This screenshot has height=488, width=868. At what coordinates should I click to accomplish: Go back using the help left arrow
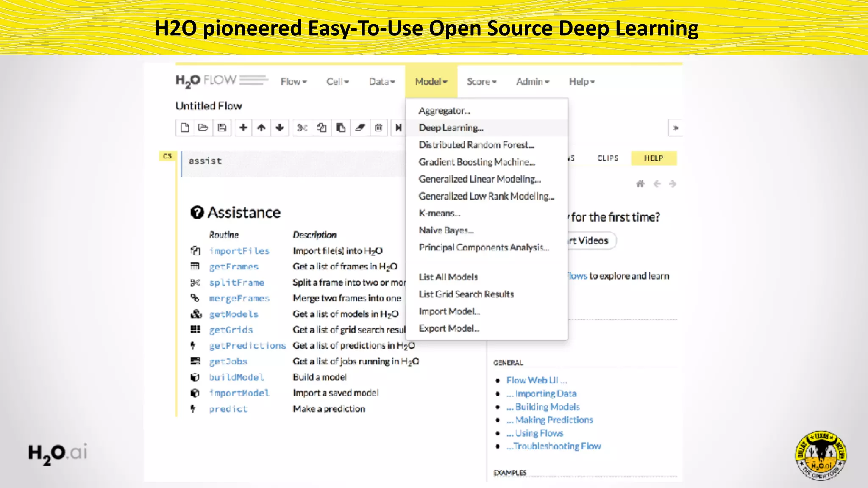tap(657, 183)
